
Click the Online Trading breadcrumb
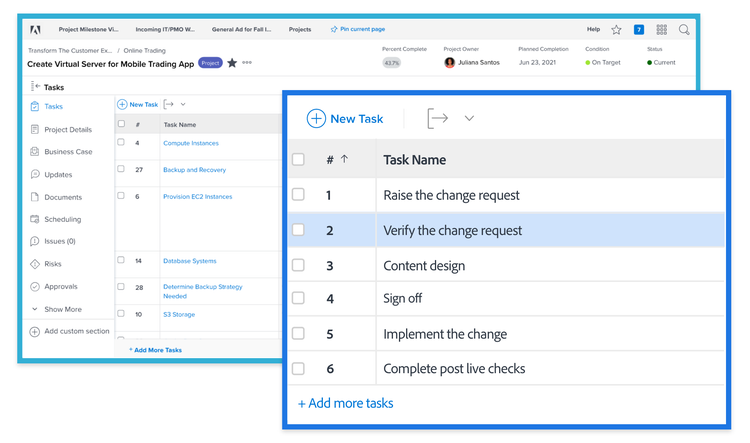click(144, 50)
